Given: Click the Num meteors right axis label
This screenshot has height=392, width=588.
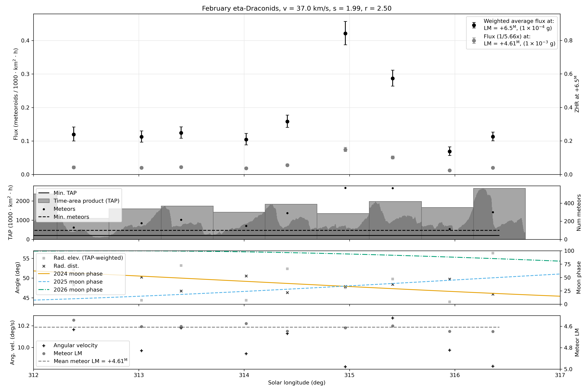Looking at the screenshot, I should click(x=578, y=212).
